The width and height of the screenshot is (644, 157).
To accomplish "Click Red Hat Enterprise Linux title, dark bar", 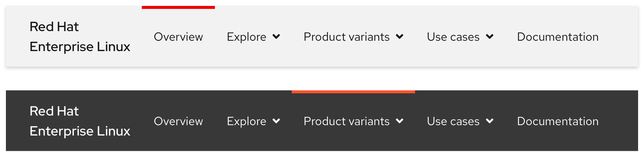I will (x=80, y=121).
